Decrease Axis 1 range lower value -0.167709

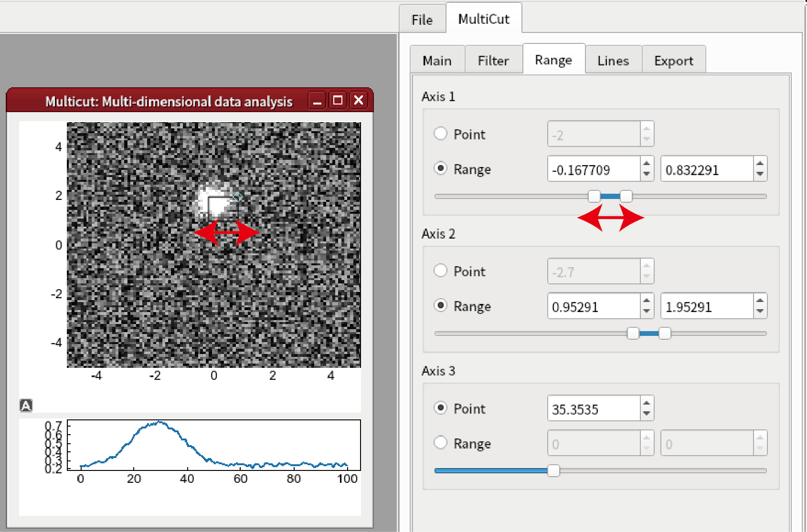(x=647, y=174)
